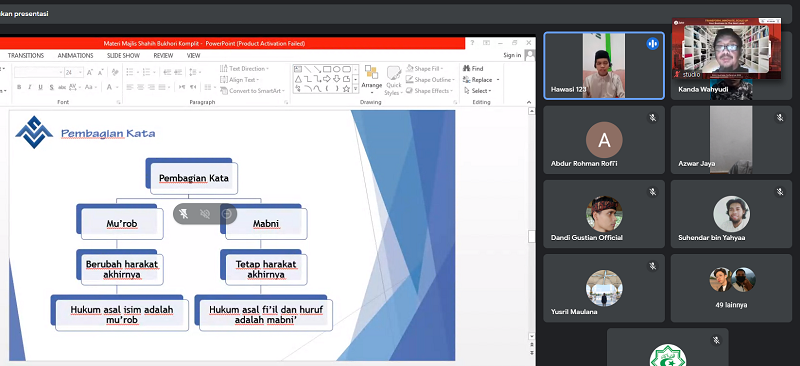Select Hawasi 123 video tile
Image resolution: width=800 pixels, height=366 pixels.
pos(604,65)
